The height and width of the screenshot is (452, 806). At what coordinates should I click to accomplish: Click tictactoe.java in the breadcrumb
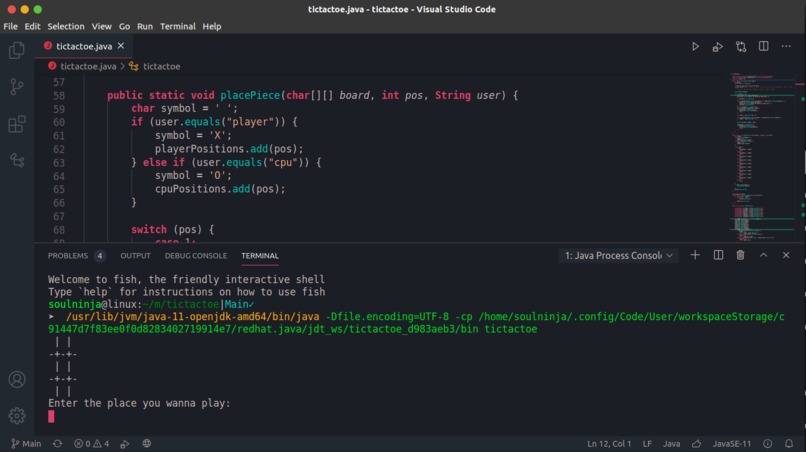(x=88, y=66)
